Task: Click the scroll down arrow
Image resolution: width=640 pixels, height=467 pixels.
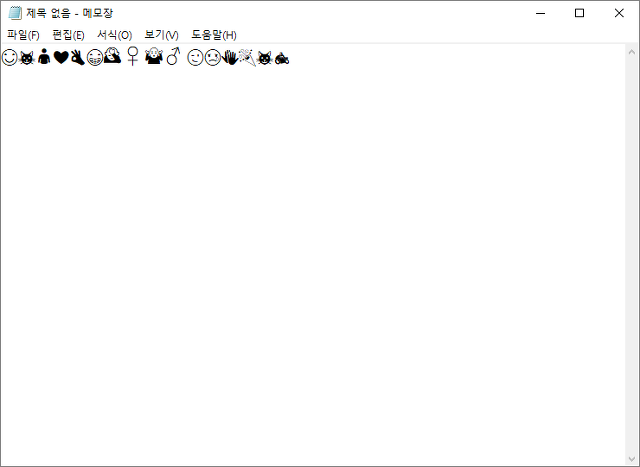Action: (x=632, y=459)
